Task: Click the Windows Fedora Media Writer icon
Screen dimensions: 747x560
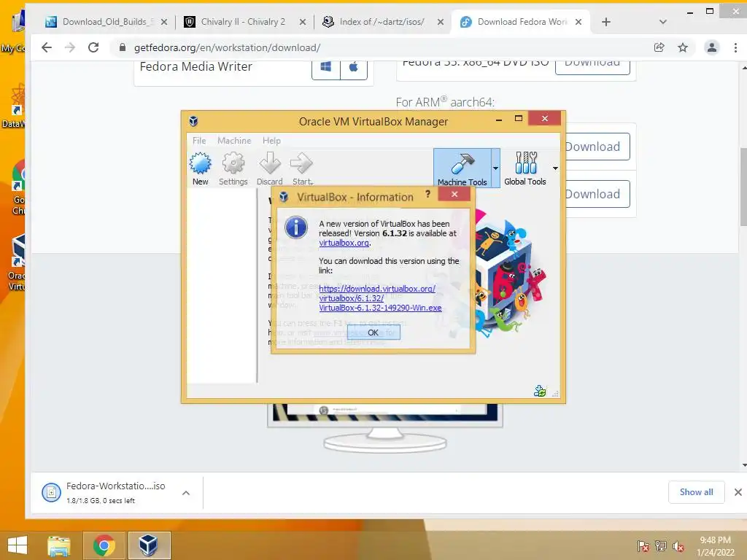Action: (x=326, y=67)
